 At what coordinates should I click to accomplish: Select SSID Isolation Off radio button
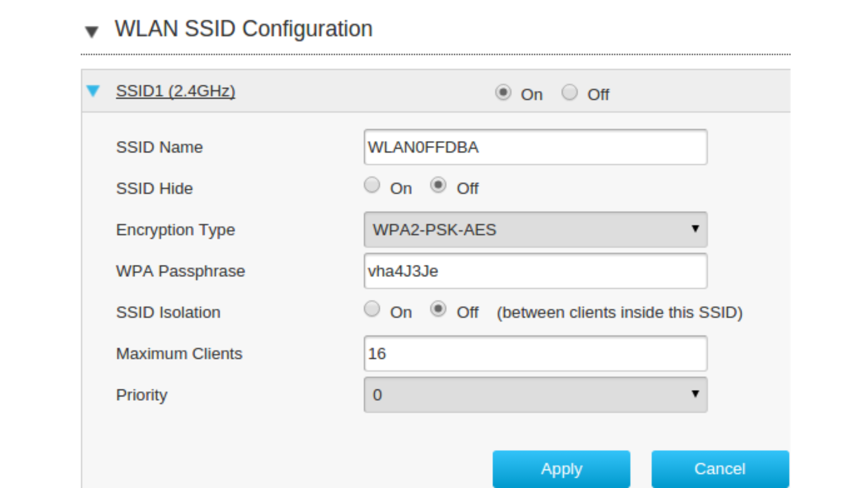[438, 309]
